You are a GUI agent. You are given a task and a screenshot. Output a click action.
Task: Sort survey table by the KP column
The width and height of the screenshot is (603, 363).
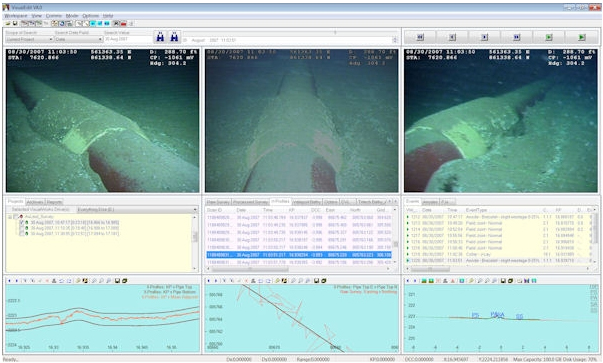(298, 210)
